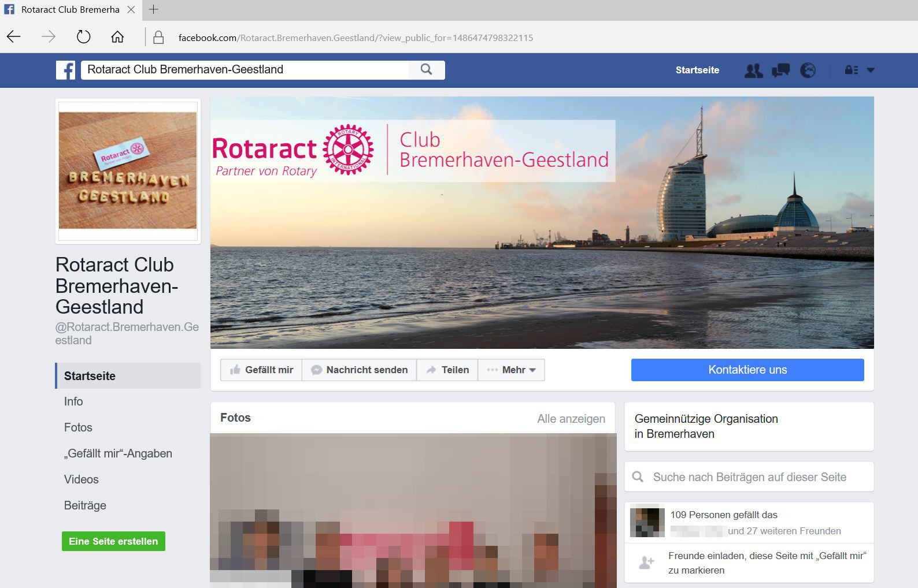The height and width of the screenshot is (588, 918).
Task: Click the search magnifier button
Action: point(427,70)
